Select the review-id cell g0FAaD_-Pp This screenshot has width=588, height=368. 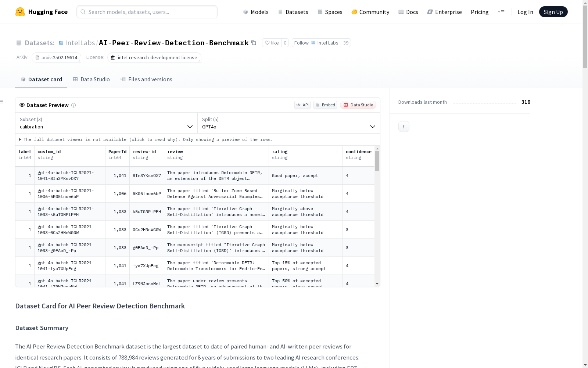click(x=147, y=248)
